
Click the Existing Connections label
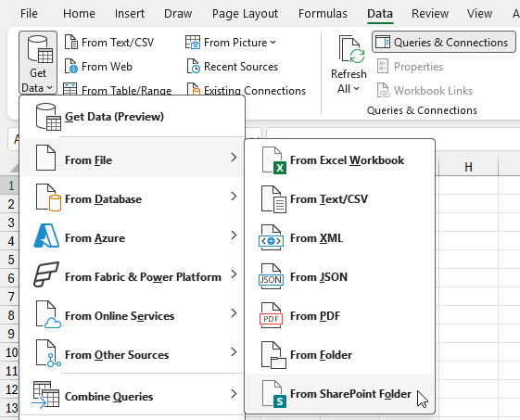pyautogui.click(x=255, y=90)
